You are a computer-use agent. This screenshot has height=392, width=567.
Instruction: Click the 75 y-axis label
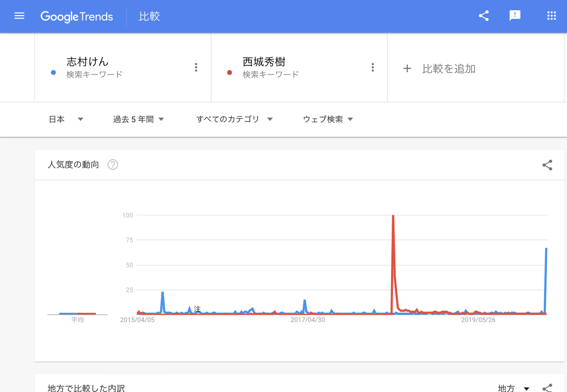coord(129,240)
